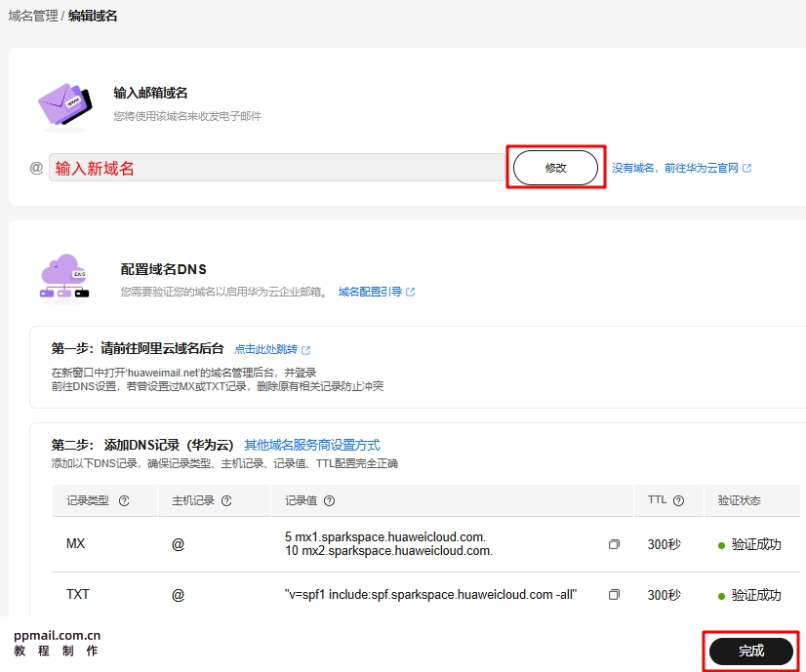Open 其他域名服务商设置方式 link
Screen dimensions: 806x672
coord(312,445)
